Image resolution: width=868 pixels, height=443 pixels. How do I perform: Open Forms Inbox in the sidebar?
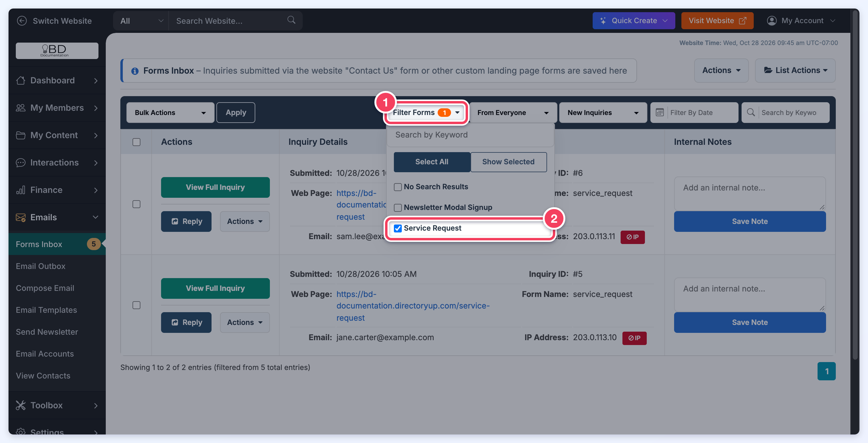[57, 244]
